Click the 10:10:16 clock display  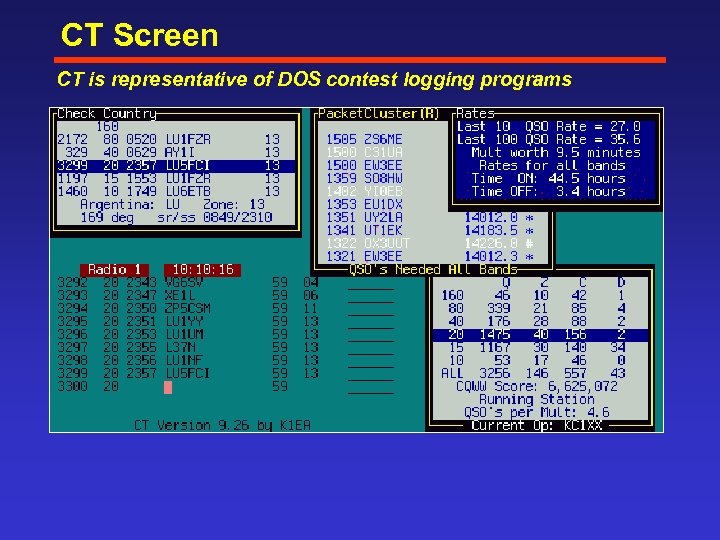[x=202, y=270]
